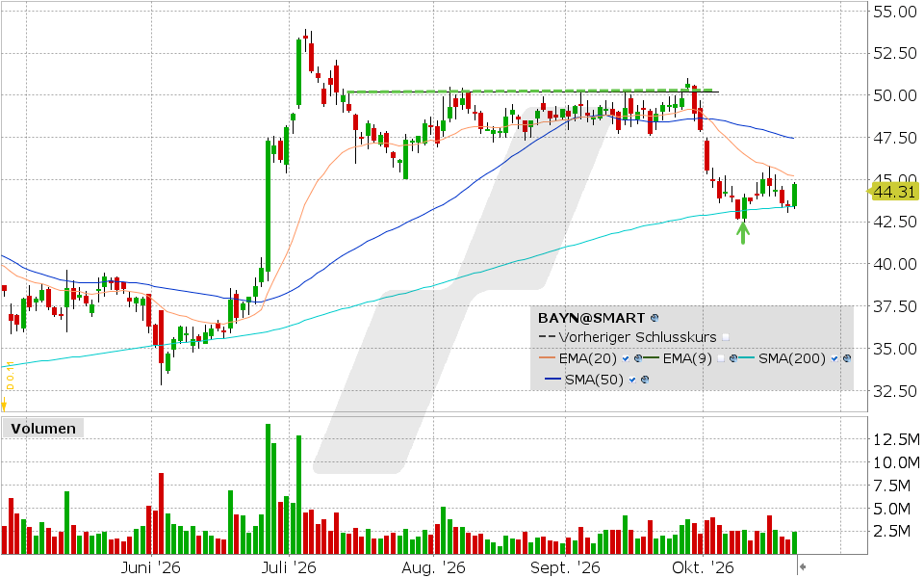Open SMA(200) indicator settings icon
The image size is (924, 578).
coord(847,358)
